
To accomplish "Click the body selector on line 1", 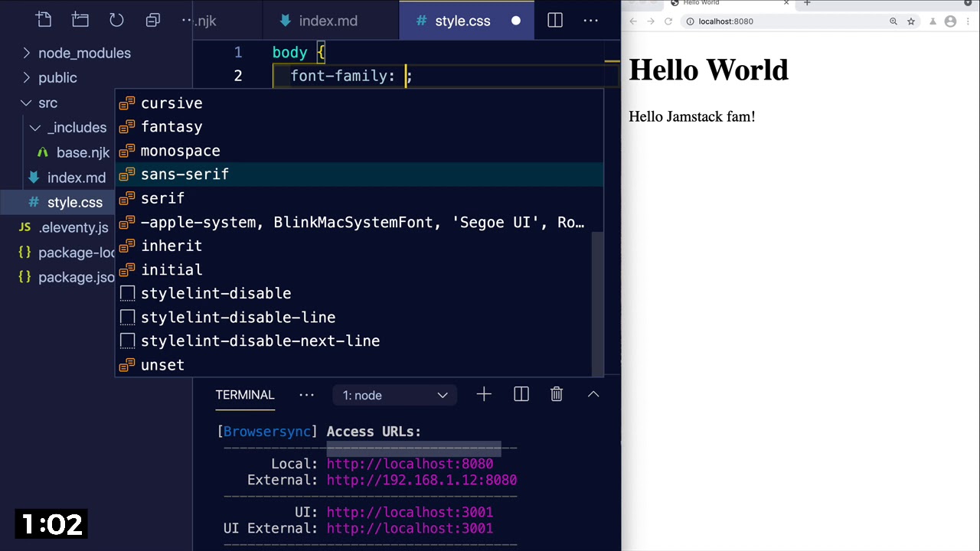I will pos(290,52).
